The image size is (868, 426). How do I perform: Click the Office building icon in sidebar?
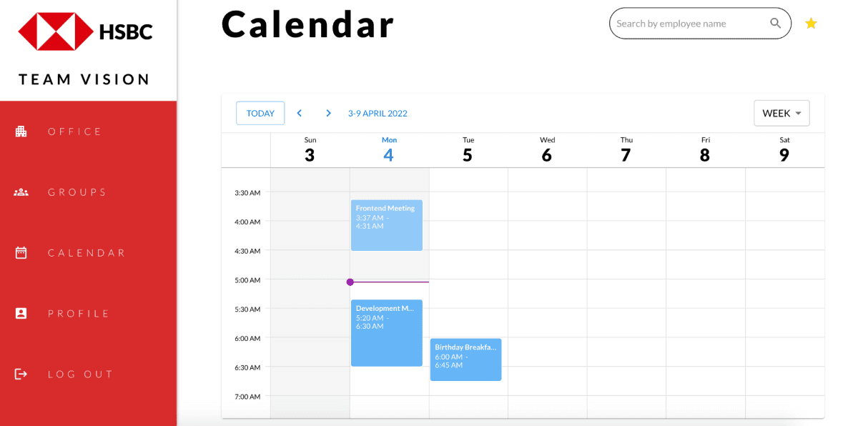pyautogui.click(x=21, y=131)
